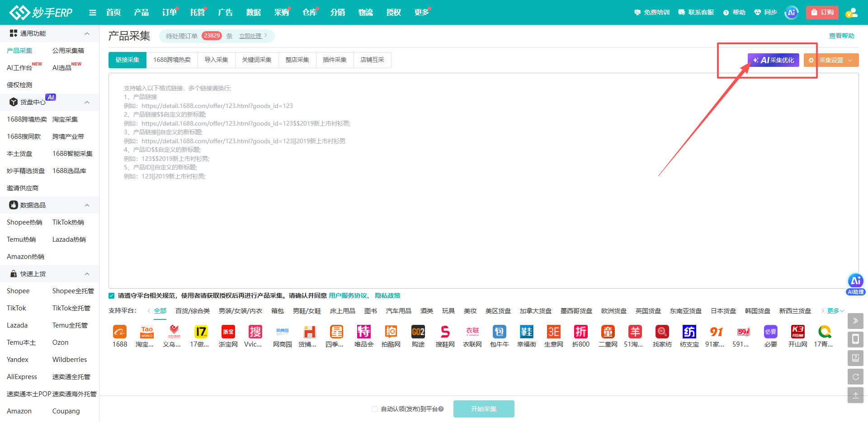The height and width of the screenshot is (422, 868).
Task: Open the 用户服务协议 link
Action: point(348,296)
